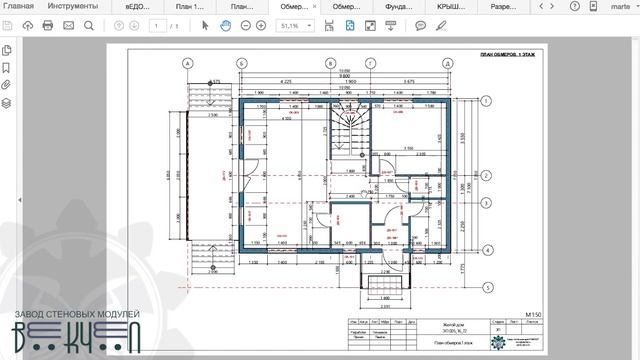Screen dimensions: 640x360
Task: Open the attachments paperclip panel
Action: (6, 85)
